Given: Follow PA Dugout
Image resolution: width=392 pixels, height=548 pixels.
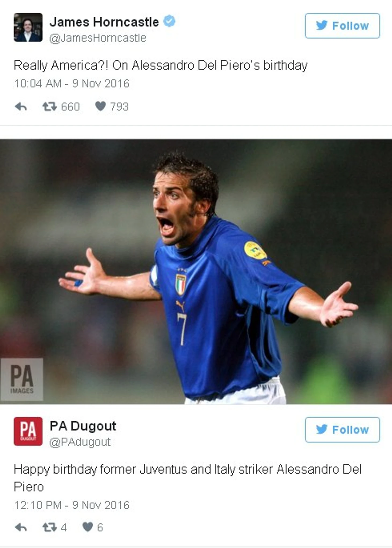Looking at the screenshot, I should click(342, 430).
